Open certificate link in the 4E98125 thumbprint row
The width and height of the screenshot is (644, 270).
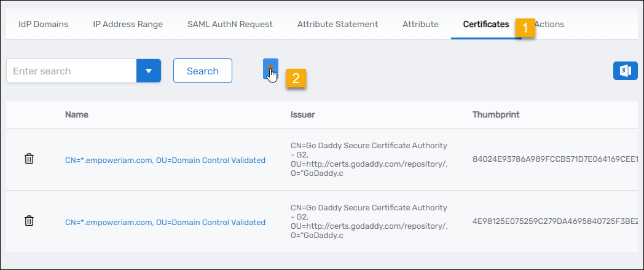tap(165, 222)
